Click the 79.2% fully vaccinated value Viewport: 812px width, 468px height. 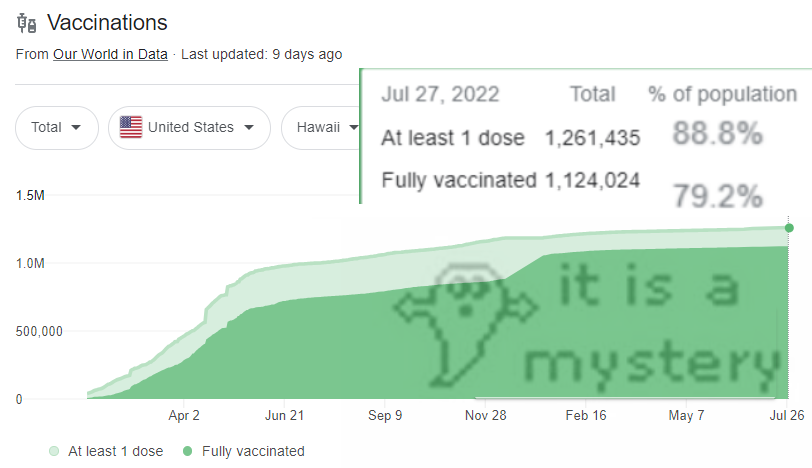(718, 196)
